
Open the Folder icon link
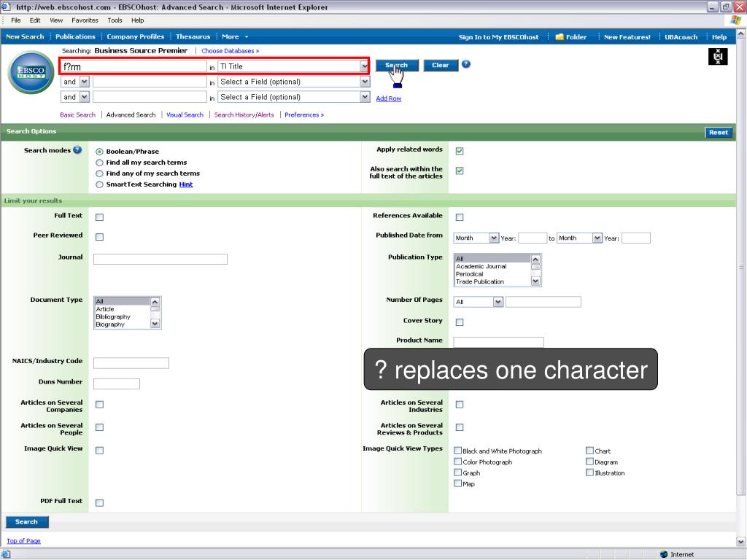tap(560, 36)
